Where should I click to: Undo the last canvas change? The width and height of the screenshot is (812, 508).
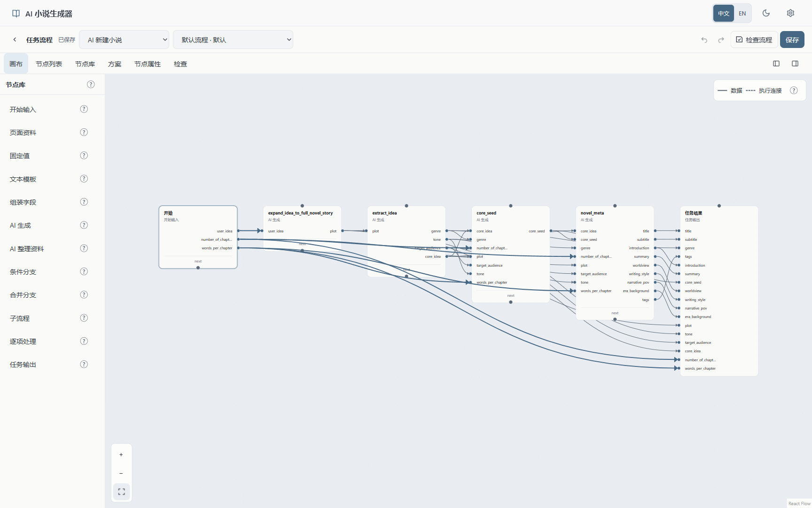(704, 40)
